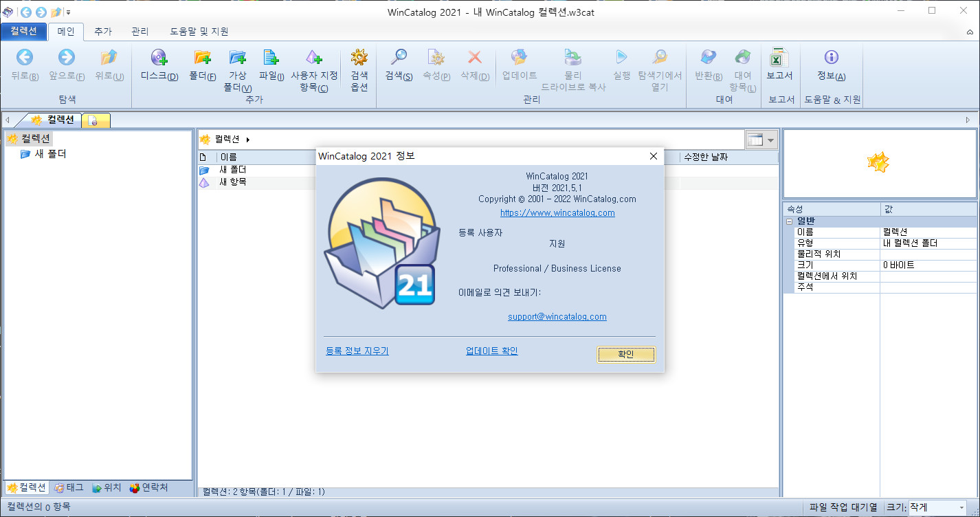Click the ribbon Back (뒤로) arrow
The width and height of the screenshot is (980, 517).
pos(25,58)
